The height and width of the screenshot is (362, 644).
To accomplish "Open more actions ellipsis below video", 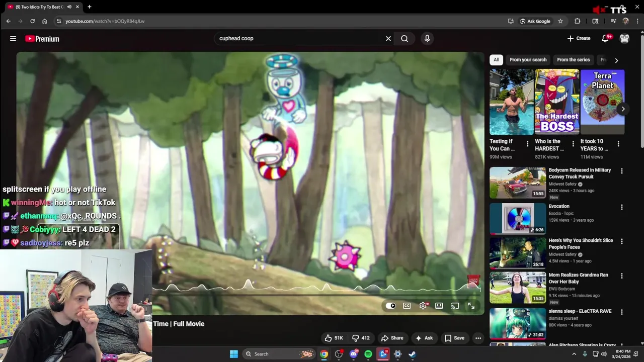I will (x=478, y=338).
